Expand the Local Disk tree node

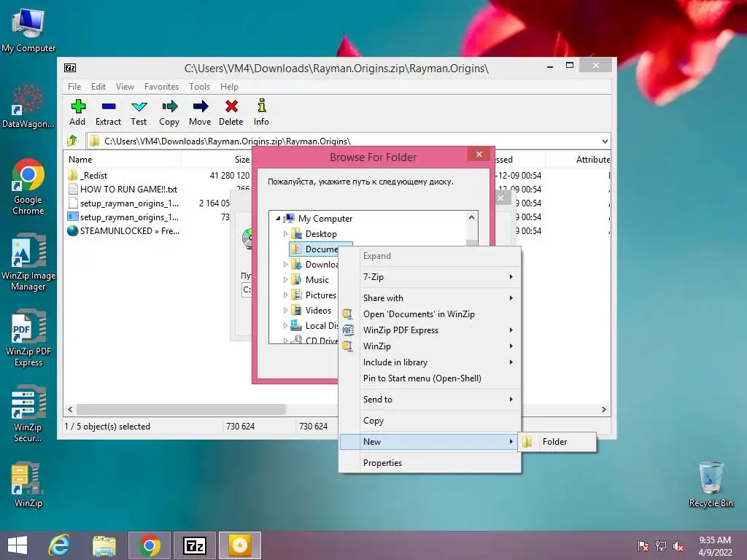click(285, 325)
